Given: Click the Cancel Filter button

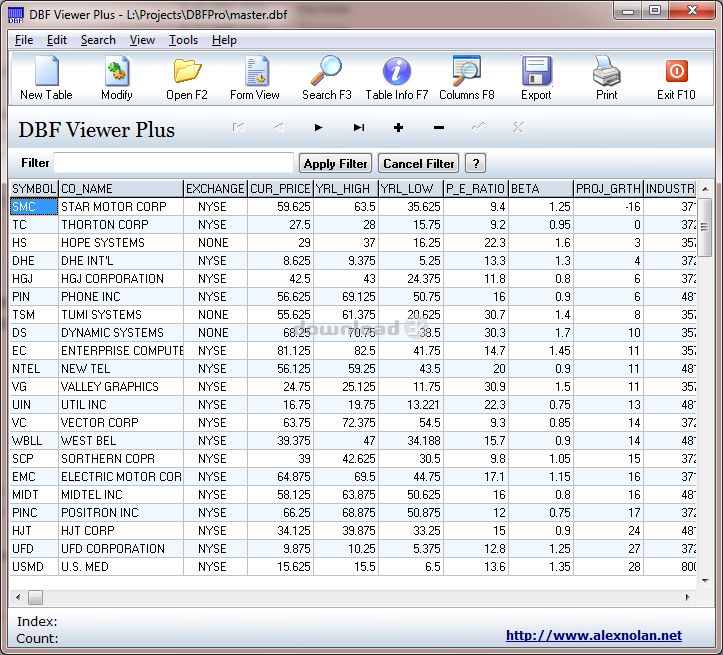Looking at the screenshot, I should pos(418,164).
